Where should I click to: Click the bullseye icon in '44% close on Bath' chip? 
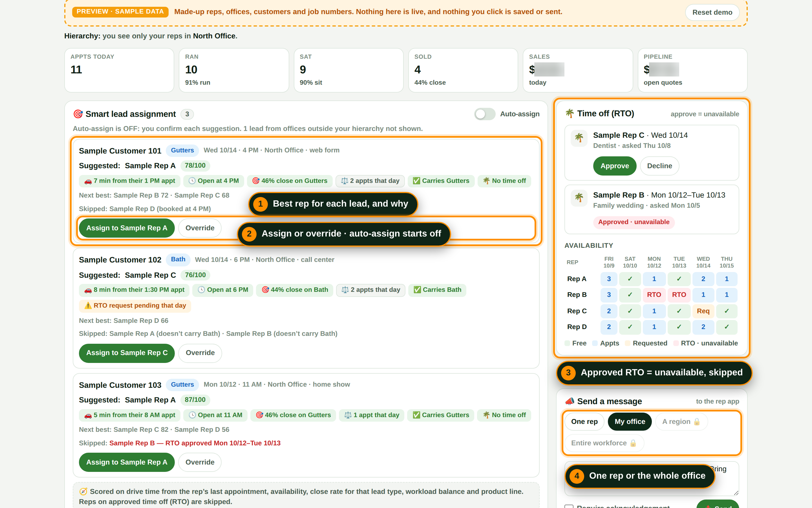point(265,290)
